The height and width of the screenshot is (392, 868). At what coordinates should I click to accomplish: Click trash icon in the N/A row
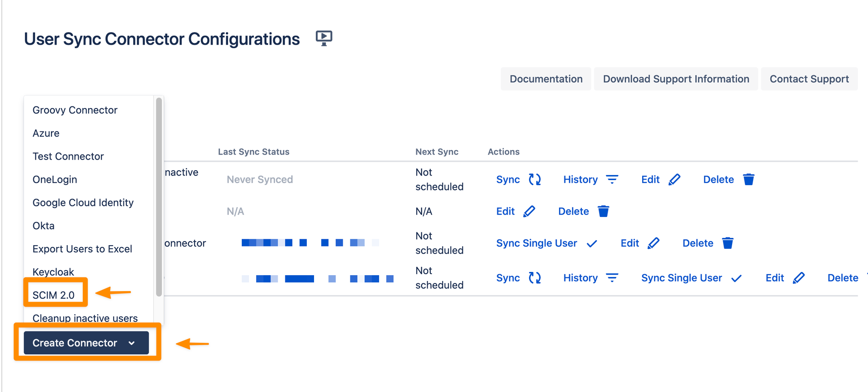pos(604,211)
